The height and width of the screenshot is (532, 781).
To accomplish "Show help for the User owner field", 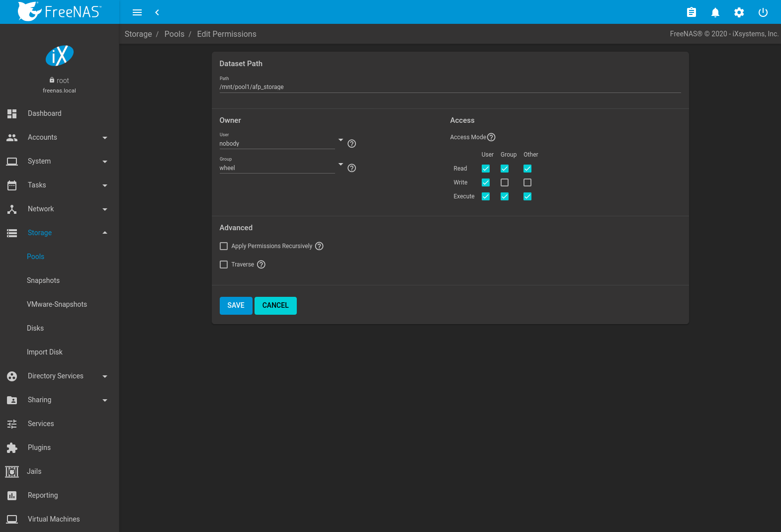I will (351, 144).
